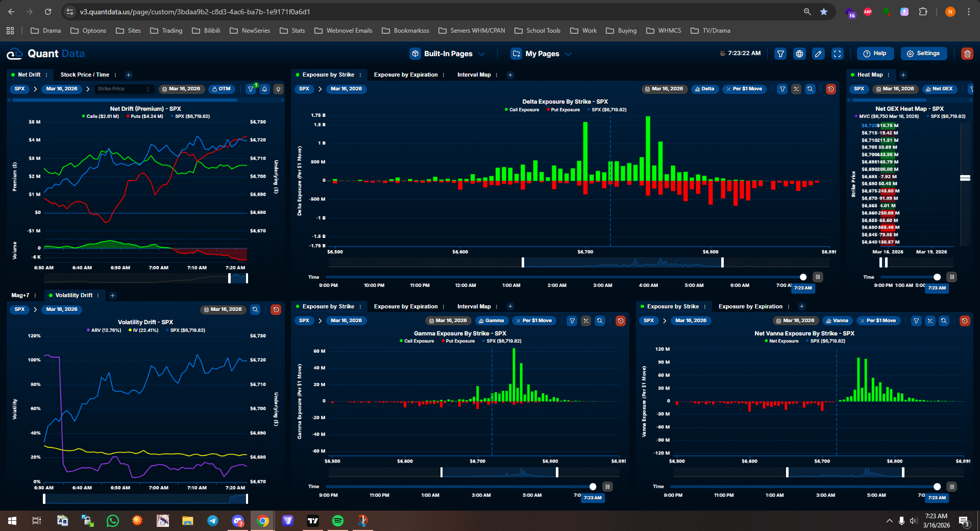This screenshot has width=980, height=531.
Task: Reset the Delta Exposure chart with red icon
Action: click(831, 89)
